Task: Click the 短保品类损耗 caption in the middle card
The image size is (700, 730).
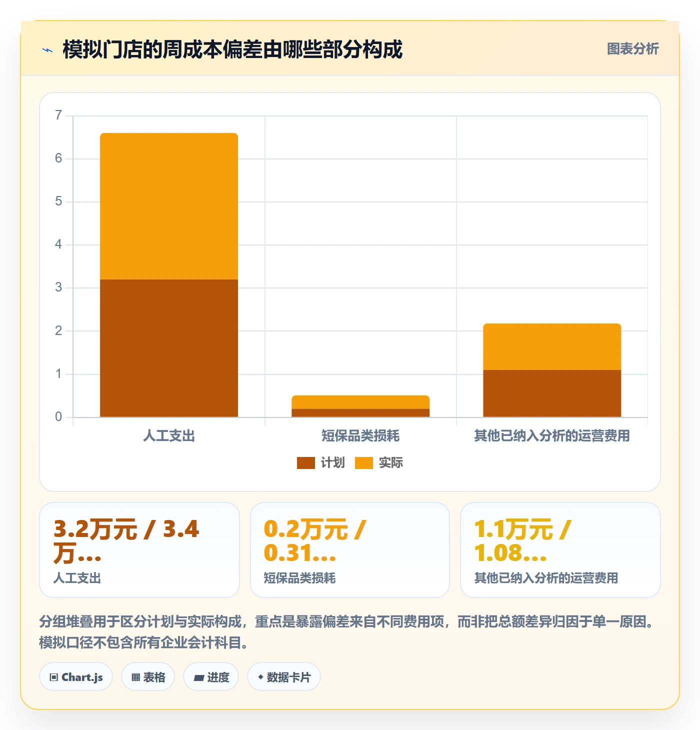Action: [x=300, y=578]
